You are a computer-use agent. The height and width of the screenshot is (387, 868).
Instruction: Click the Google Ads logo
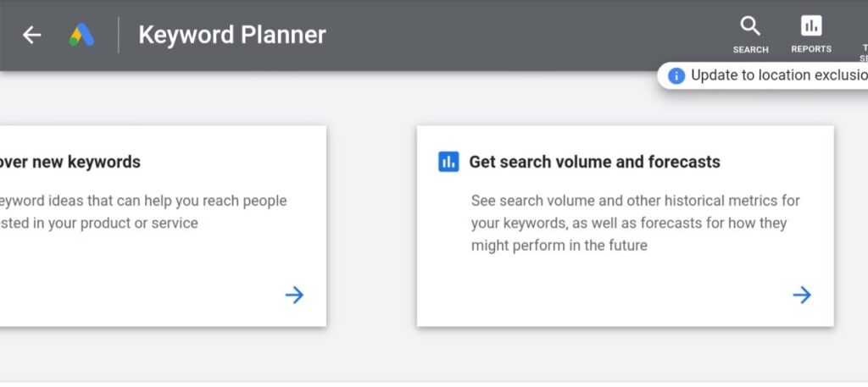point(81,35)
